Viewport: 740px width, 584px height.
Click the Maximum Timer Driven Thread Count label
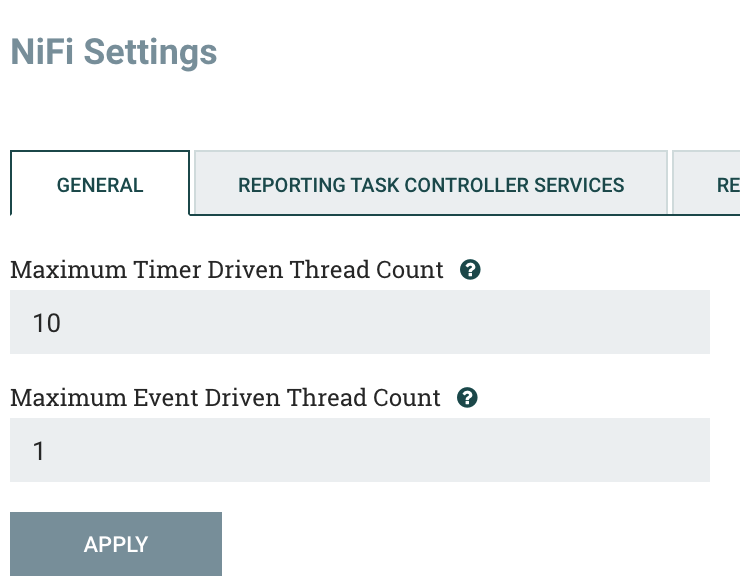pyautogui.click(x=227, y=270)
